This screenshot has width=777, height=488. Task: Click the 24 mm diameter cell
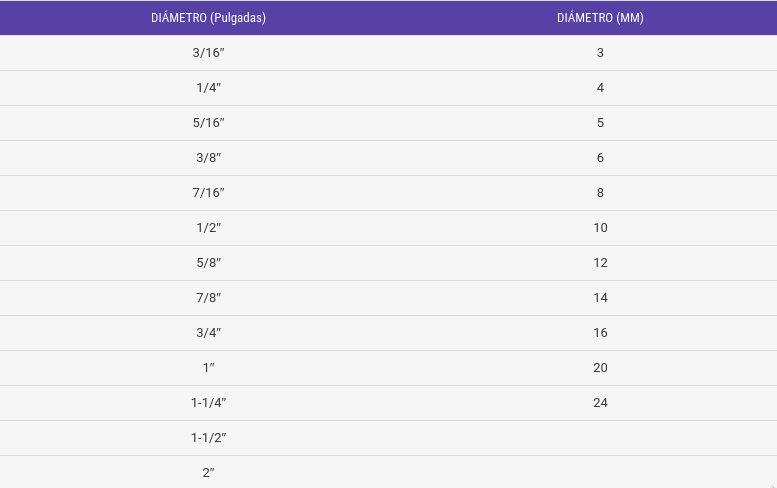[600, 403]
